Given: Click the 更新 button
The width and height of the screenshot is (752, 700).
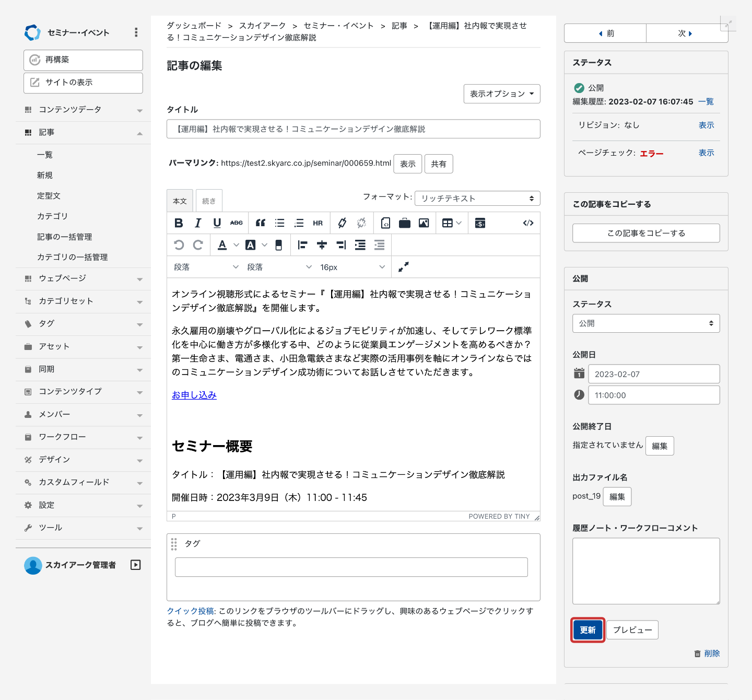Looking at the screenshot, I should click(587, 630).
